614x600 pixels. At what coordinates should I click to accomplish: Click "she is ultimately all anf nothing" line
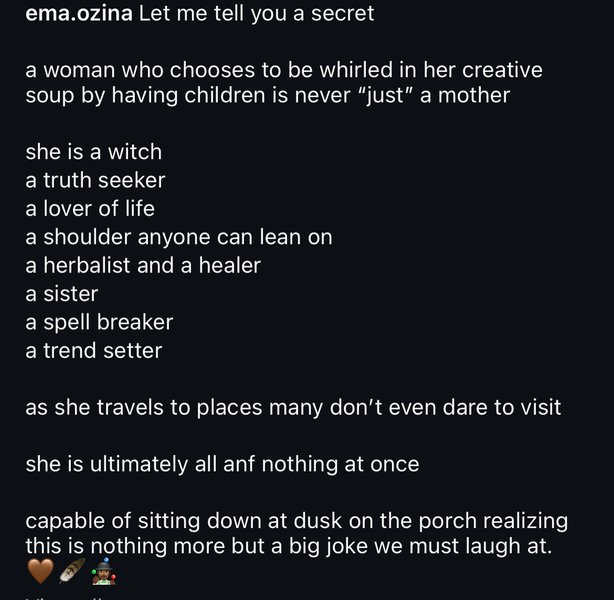pos(222,464)
